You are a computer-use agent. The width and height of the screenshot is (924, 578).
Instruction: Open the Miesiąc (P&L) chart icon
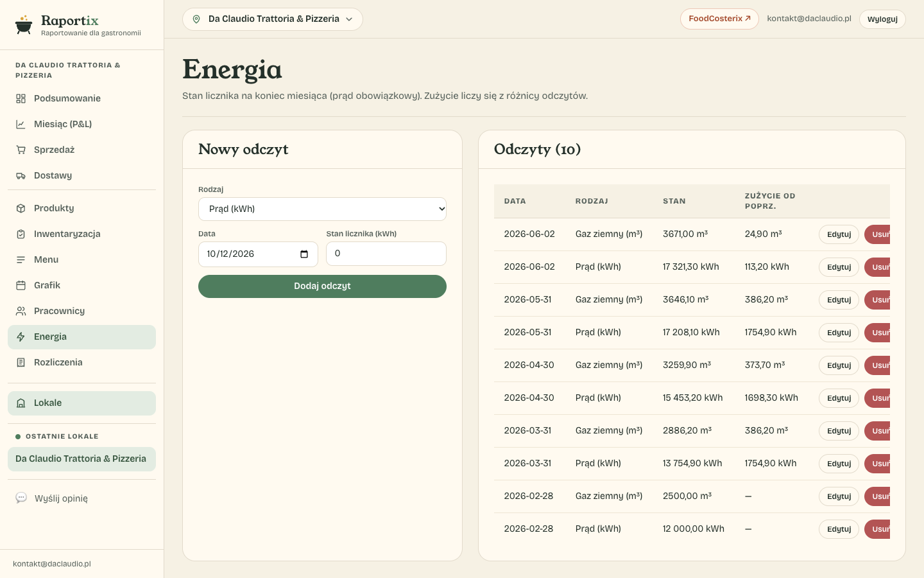(x=21, y=124)
